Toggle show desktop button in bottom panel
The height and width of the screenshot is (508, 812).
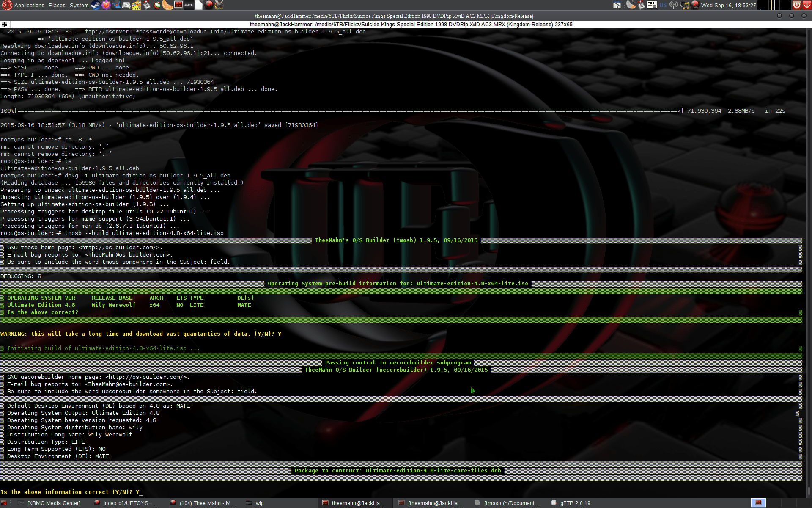(x=4, y=503)
